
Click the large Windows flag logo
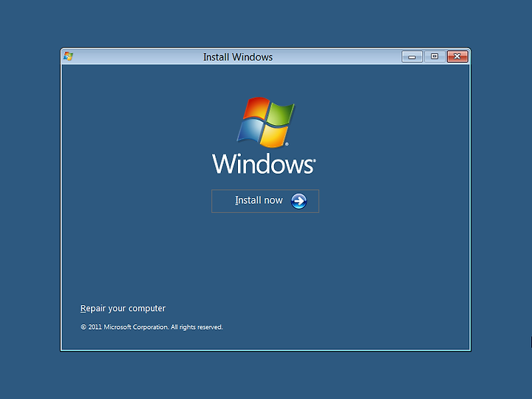pyautogui.click(x=266, y=123)
